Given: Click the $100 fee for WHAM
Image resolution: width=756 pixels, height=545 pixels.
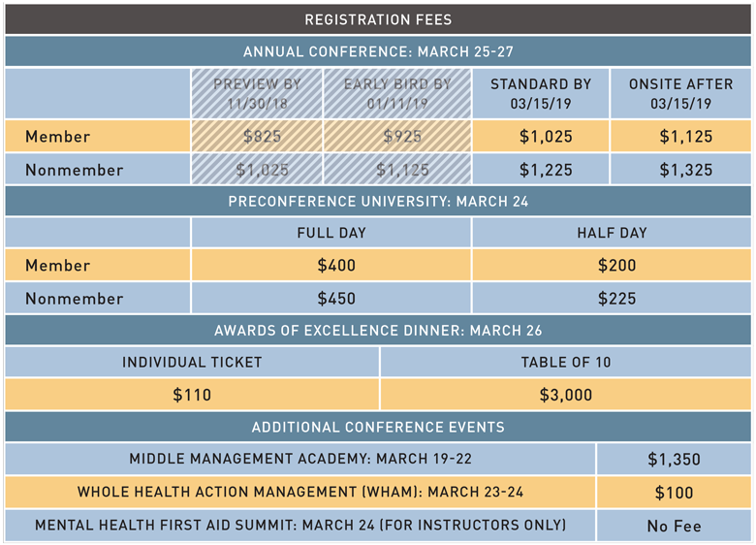Looking at the screenshot, I should click(x=674, y=493).
